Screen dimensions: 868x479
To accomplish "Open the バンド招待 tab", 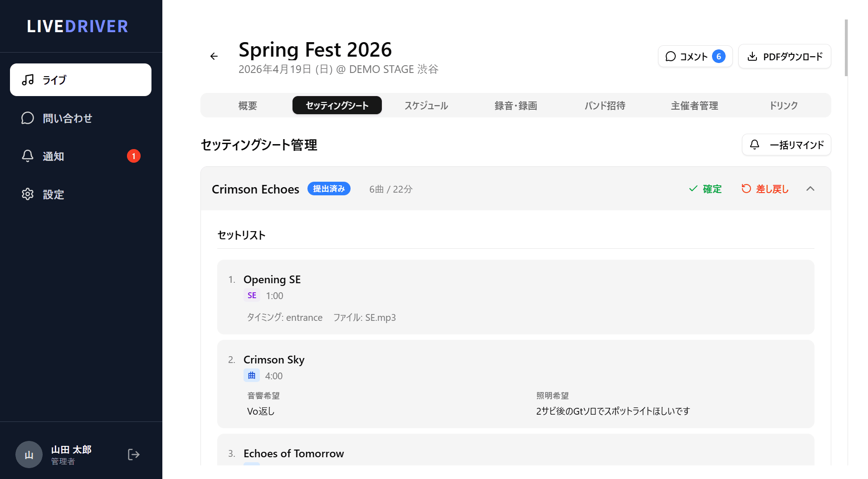I will pyautogui.click(x=605, y=106).
